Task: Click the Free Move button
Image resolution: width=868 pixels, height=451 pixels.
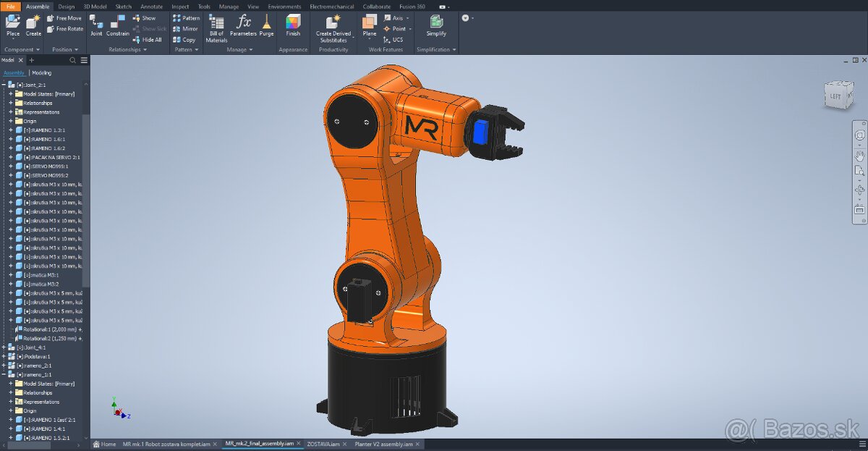Action: tap(64, 18)
